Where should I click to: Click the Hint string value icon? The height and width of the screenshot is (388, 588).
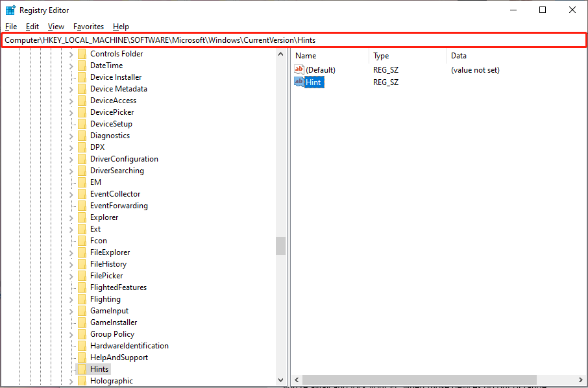coord(299,82)
